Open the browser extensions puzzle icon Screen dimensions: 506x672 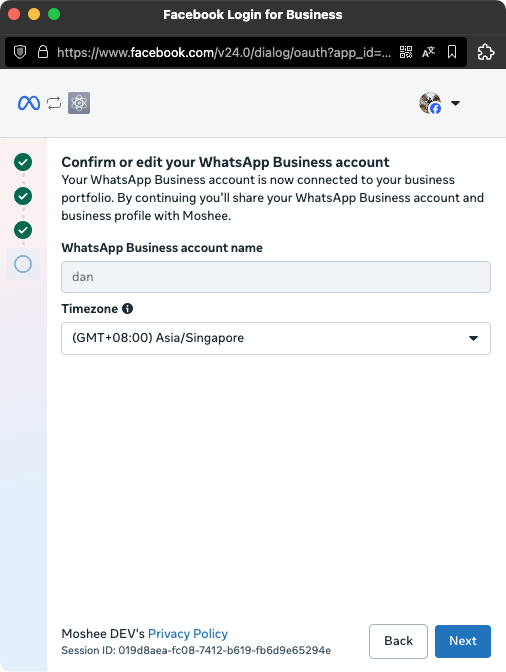pyautogui.click(x=486, y=52)
